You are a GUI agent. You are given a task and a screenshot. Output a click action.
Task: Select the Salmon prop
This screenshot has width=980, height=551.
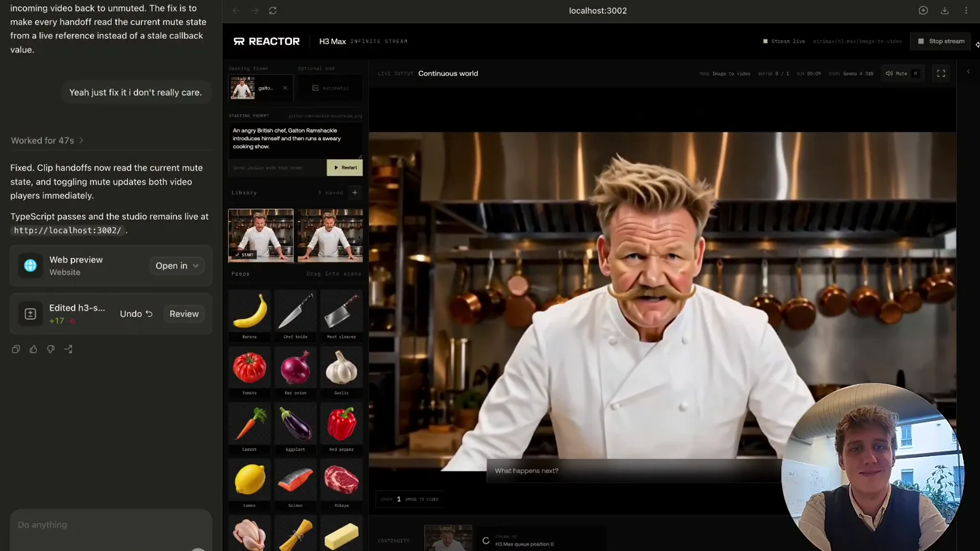[x=295, y=484]
